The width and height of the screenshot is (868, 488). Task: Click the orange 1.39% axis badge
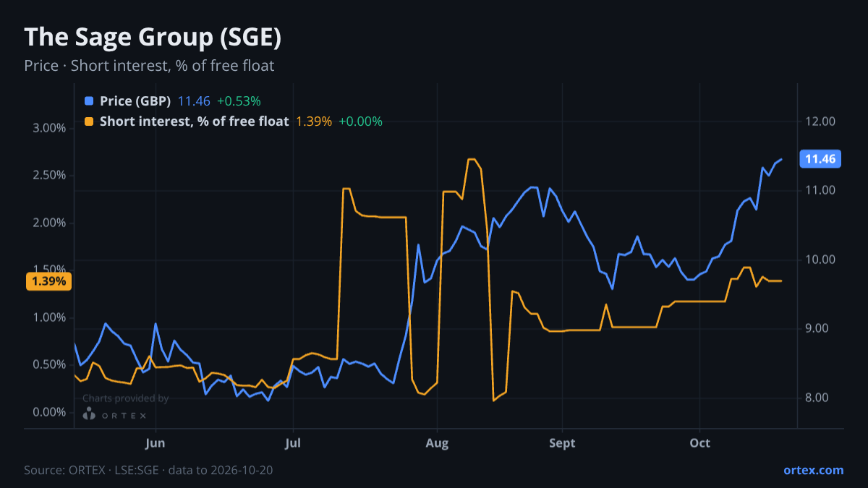[x=48, y=281]
